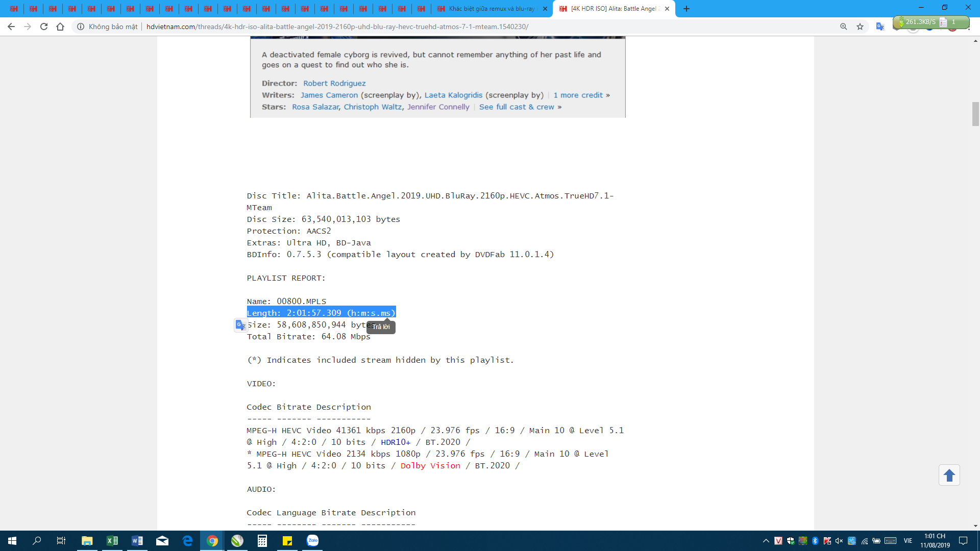Viewport: 980px width, 551px height.
Task: Show hidden system tray icons
Action: pos(766,541)
